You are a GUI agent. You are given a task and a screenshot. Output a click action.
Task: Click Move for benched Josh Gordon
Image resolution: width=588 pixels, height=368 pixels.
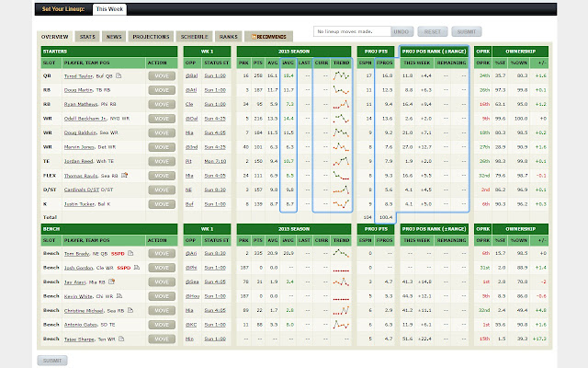[162, 268]
